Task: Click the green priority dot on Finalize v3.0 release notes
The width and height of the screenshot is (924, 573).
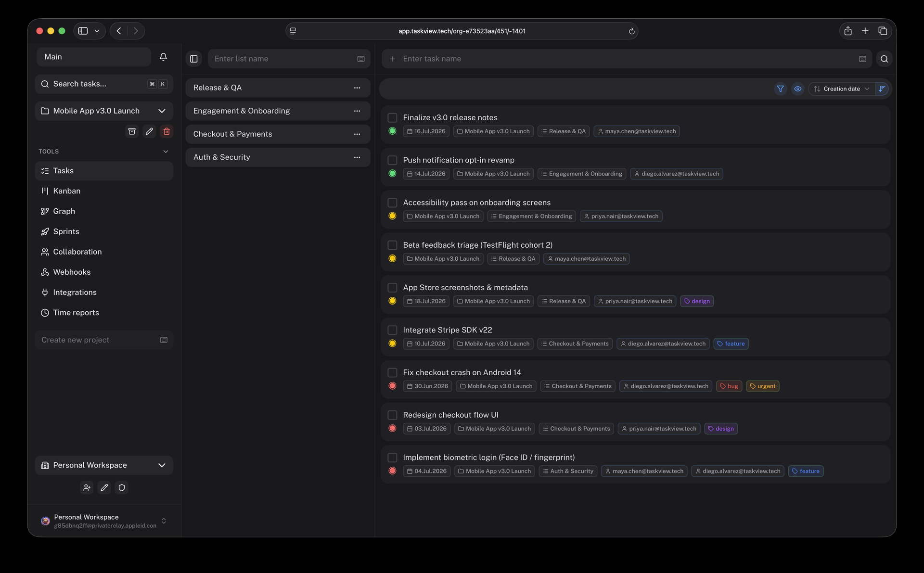Action: click(392, 131)
